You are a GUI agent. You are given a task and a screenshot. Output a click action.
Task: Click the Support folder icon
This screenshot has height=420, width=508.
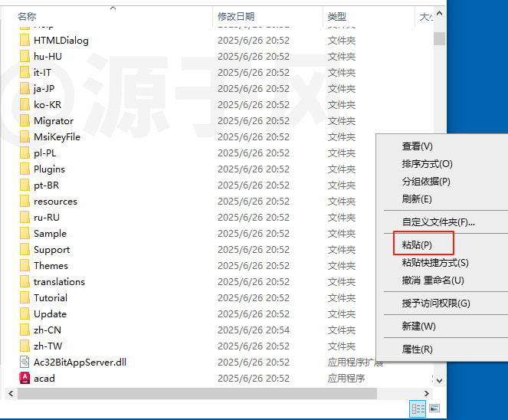[25, 250]
